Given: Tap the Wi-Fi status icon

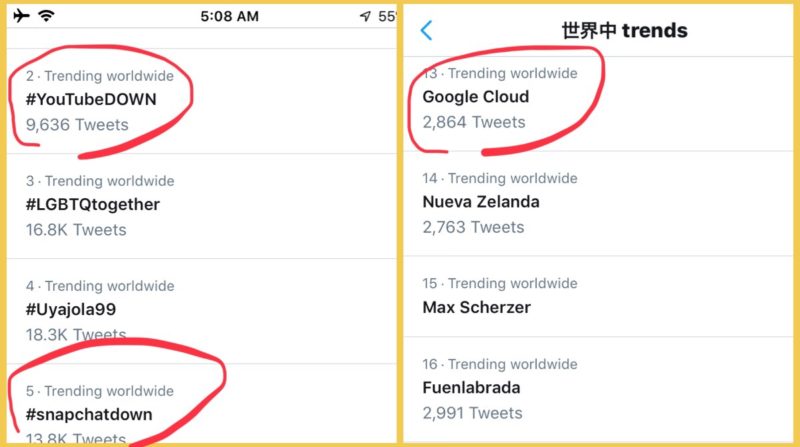Looking at the screenshot, I should tap(46, 16).
